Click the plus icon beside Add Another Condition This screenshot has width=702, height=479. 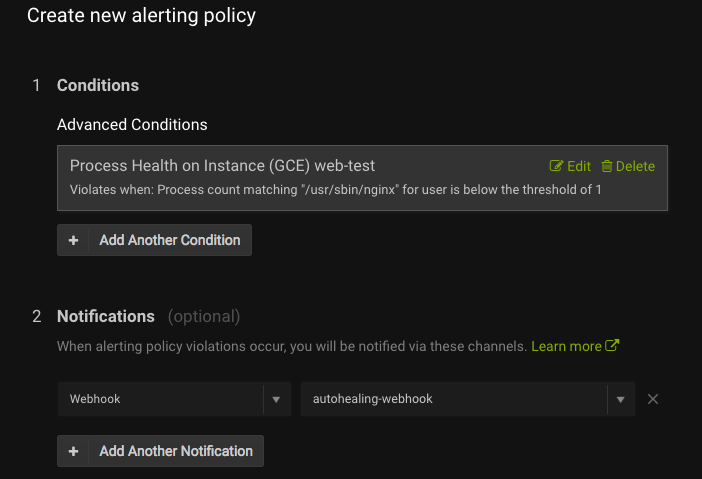tap(73, 240)
